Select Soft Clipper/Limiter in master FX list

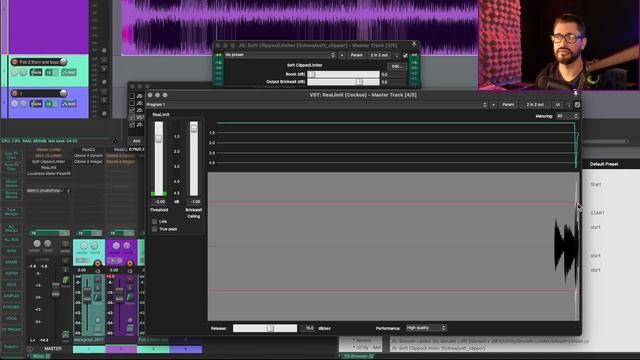click(49, 162)
